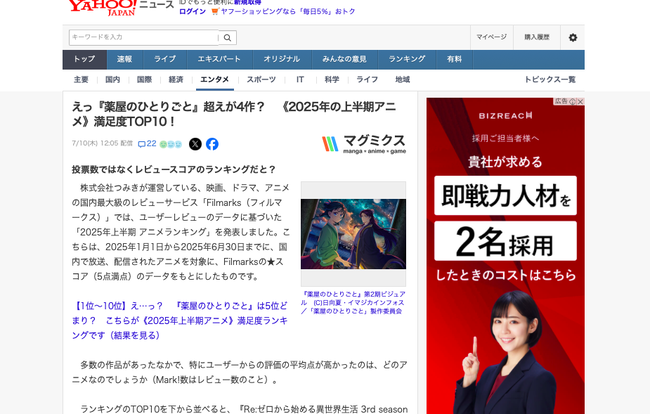Share article on Facebook icon

[x=212, y=144]
